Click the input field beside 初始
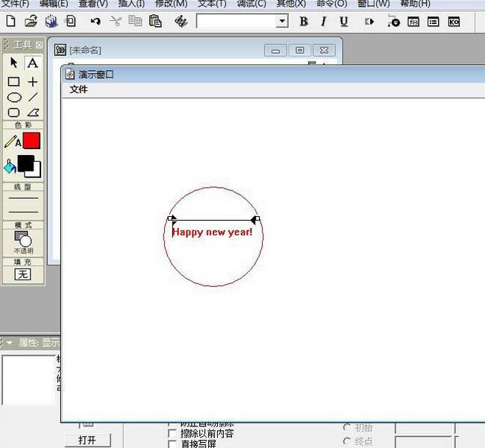The width and height of the screenshot is (485, 448). pos(425,428)
